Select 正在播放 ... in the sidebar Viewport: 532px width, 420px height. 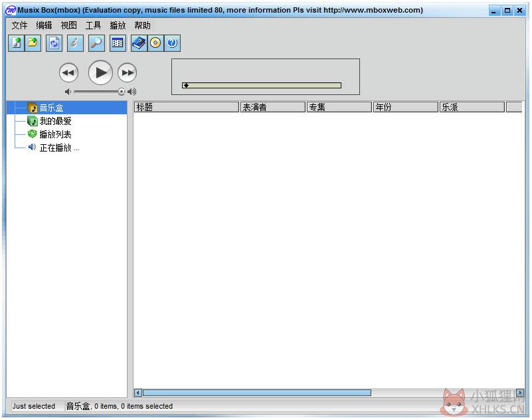[59, 148]
